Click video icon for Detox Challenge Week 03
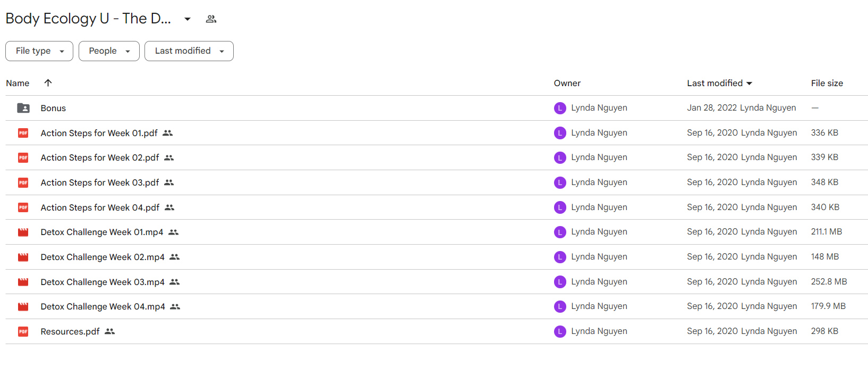This screenshot has height=384, width=868. 23,282
